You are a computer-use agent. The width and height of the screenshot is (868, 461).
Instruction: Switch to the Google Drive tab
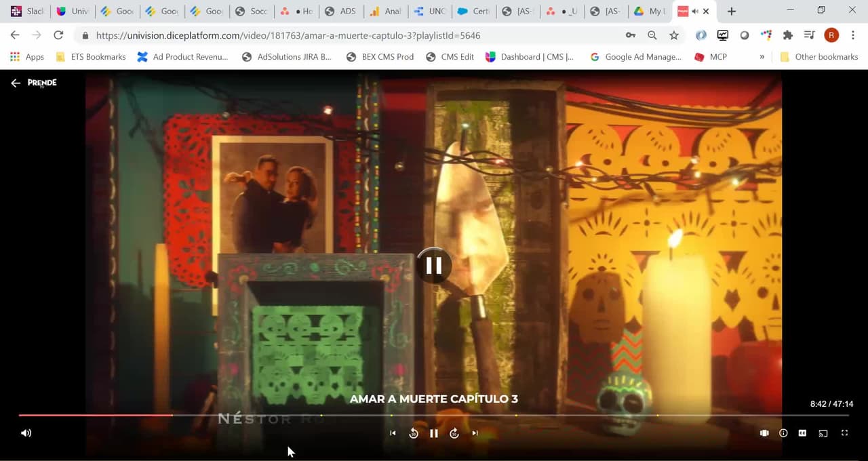(x=648, y=12)
